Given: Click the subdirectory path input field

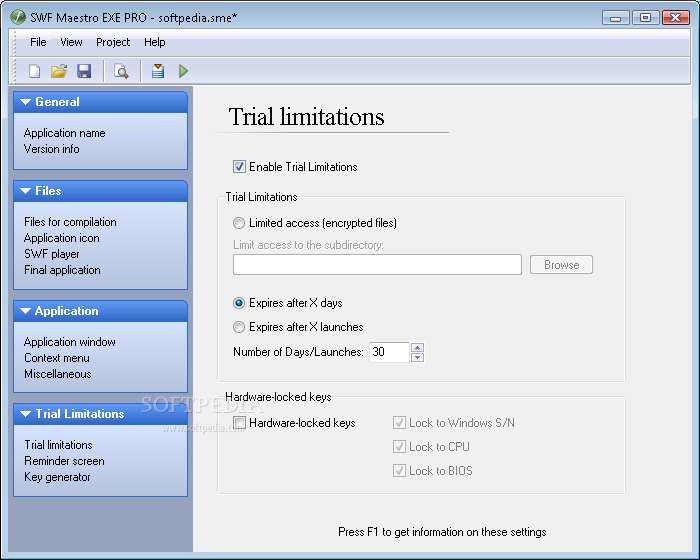Looking at the screenshot, I should (377, 265).
